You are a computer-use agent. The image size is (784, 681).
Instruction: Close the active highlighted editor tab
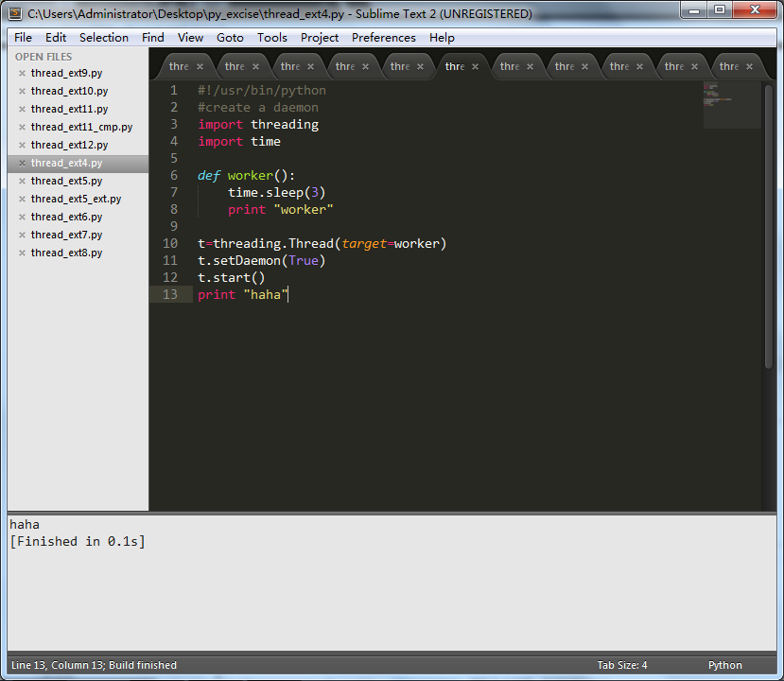475,67
